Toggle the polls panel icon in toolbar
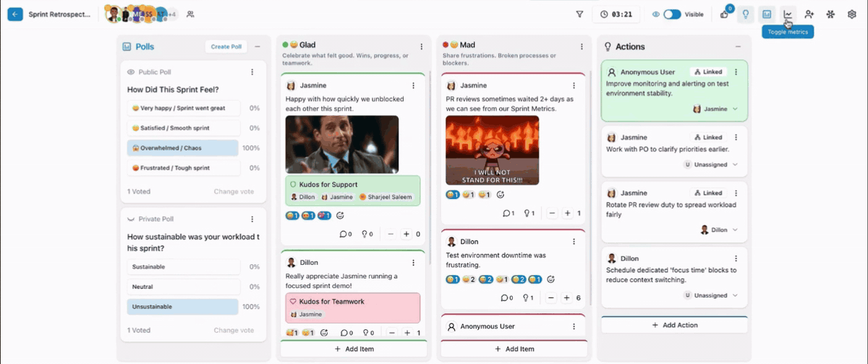 pyautogui.click(x=767, y=14)
